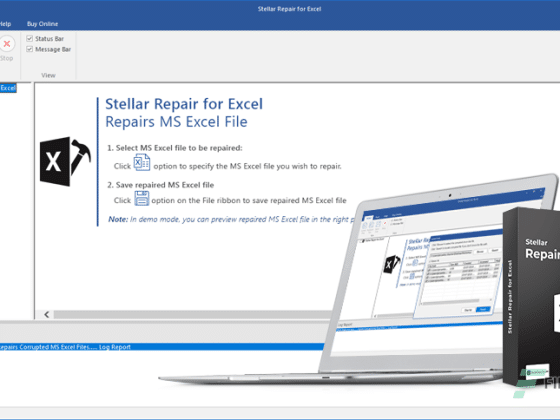
Task: Click the Excel hammer repair logo
Action: click(x=65, y=161)
